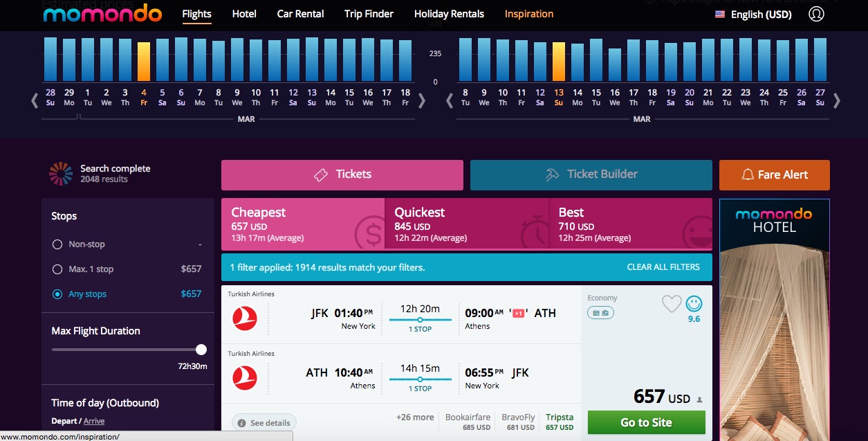Switch to the Tickets view
Screen dimensions: 868x441
[342, 174]
